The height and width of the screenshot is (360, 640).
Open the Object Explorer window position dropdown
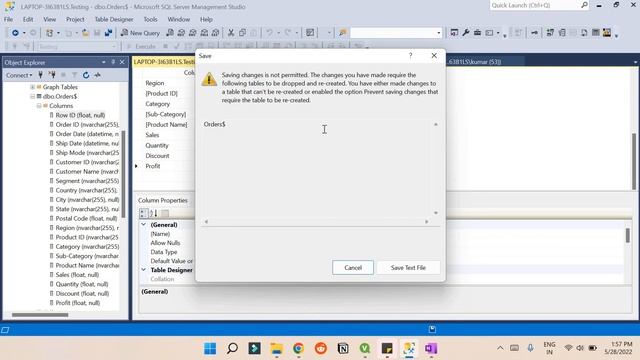click(104, 62)
